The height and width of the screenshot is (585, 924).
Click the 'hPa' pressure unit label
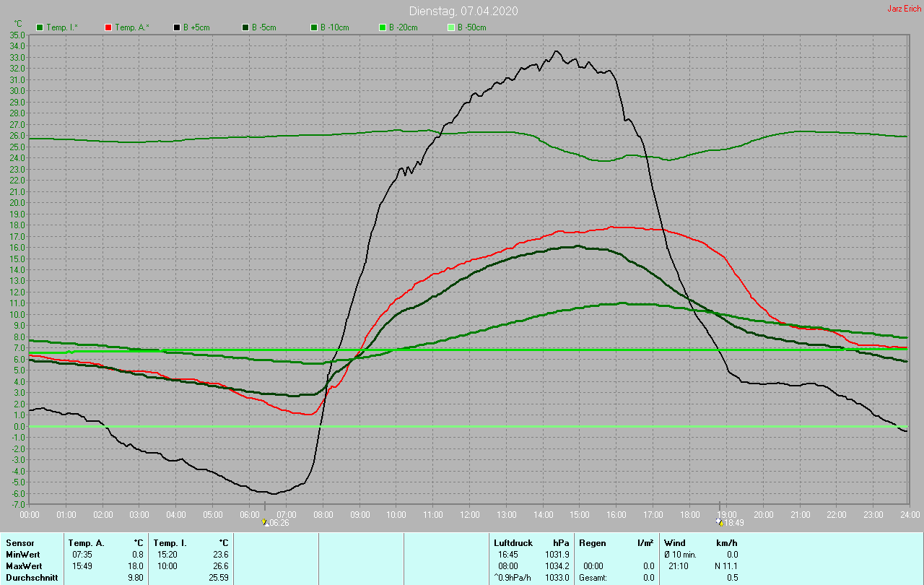click(562, 542)
